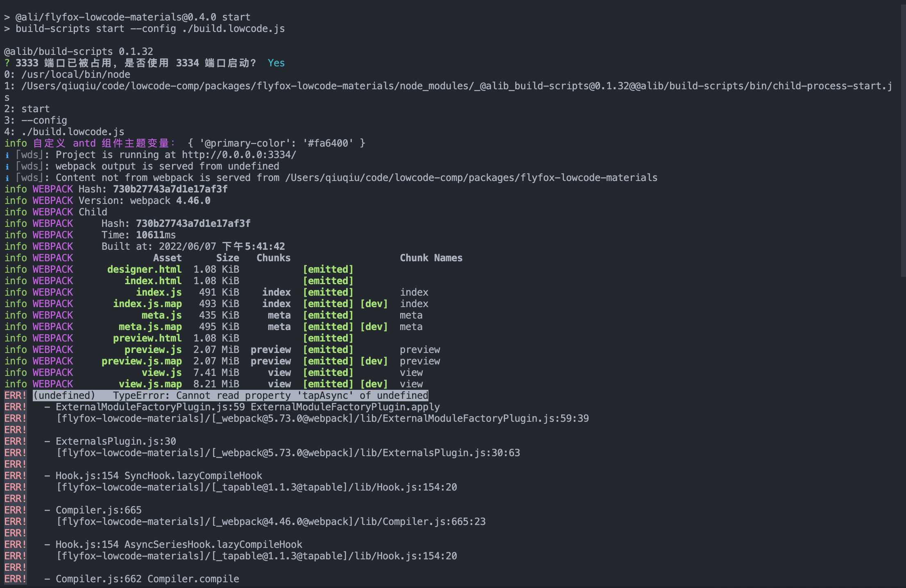
Task: Click the view.js asset name
Action: click(161, 373)
